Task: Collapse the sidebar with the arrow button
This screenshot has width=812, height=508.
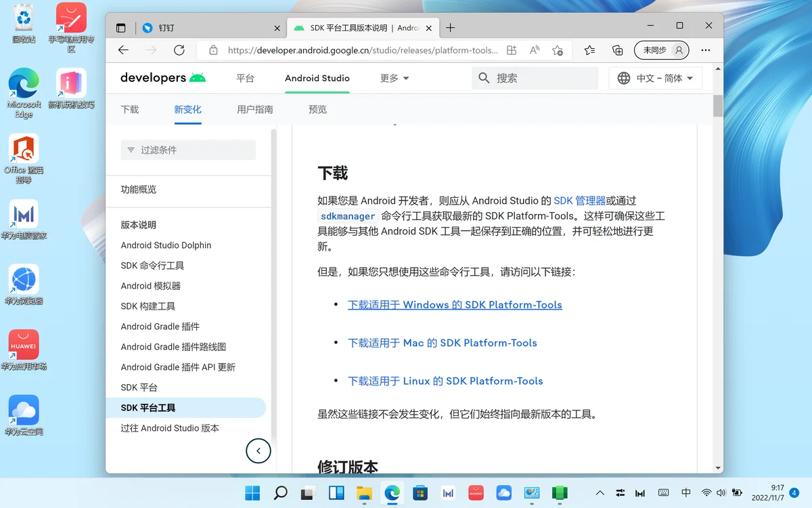Action: (x=258, y=450)
